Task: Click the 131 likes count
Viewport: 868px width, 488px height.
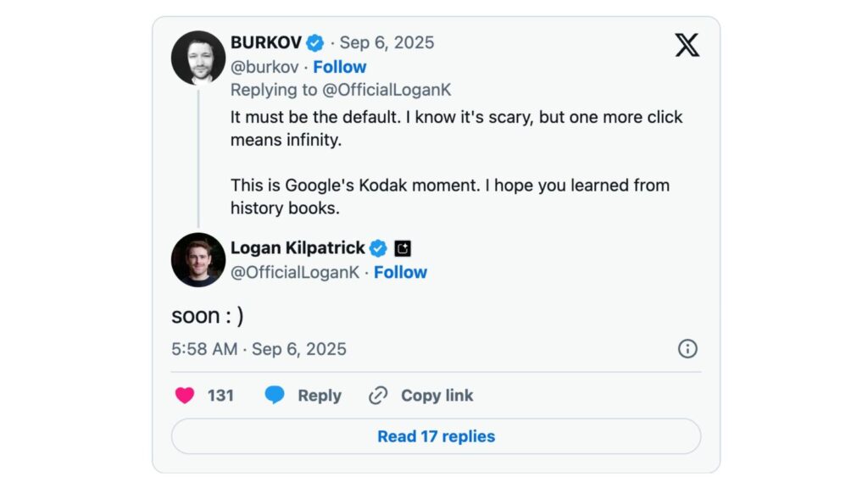Action: click(220, 396)
